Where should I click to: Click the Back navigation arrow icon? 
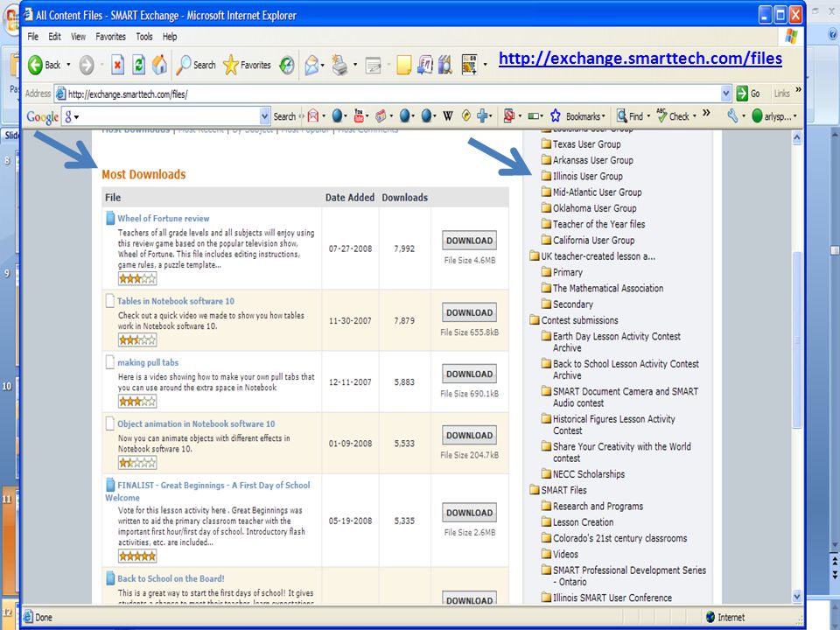[35, 65]
